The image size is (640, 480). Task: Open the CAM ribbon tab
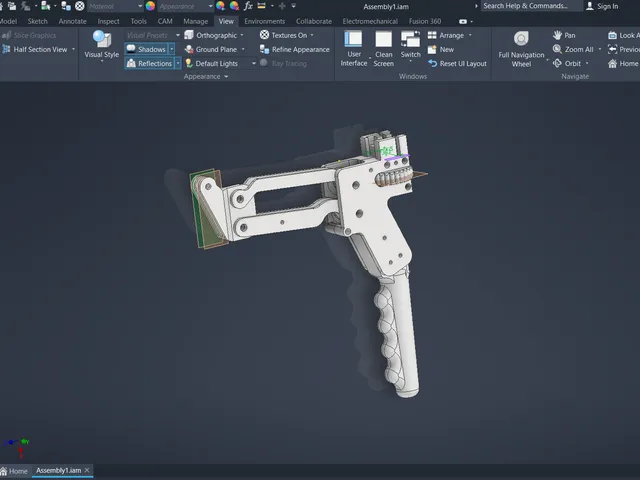pyautogui.click(x=165, y=21)
